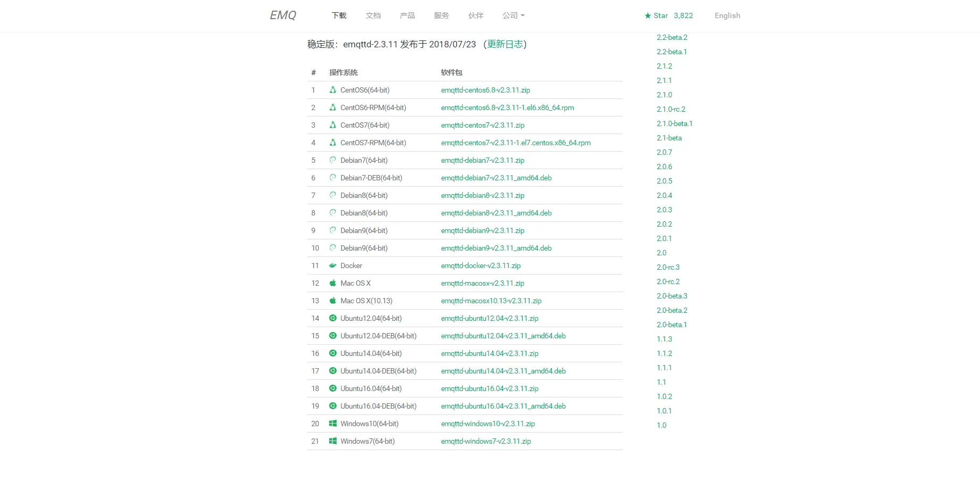Open the 产品 navigation item

407,15
